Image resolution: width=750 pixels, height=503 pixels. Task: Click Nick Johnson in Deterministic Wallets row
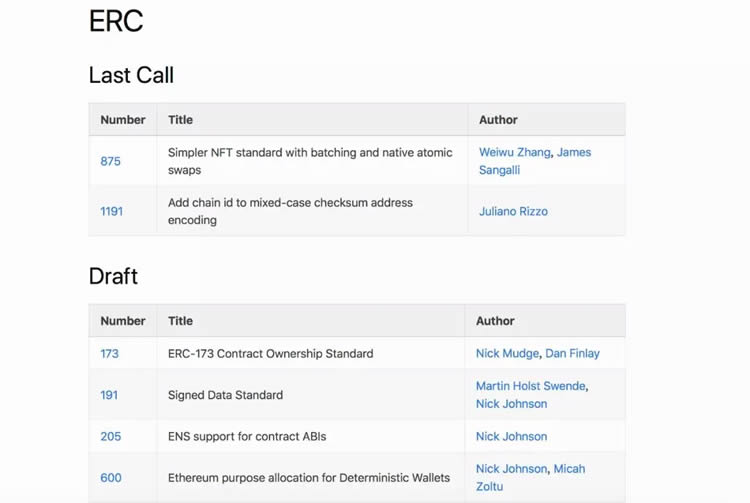click(x=511, y=469)
